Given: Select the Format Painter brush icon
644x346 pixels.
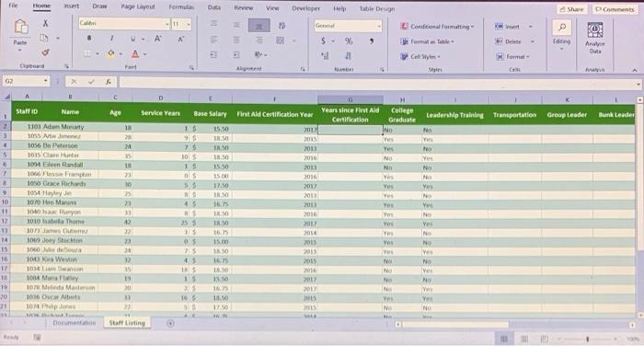Looking at the screenshot, I should 45,52.
